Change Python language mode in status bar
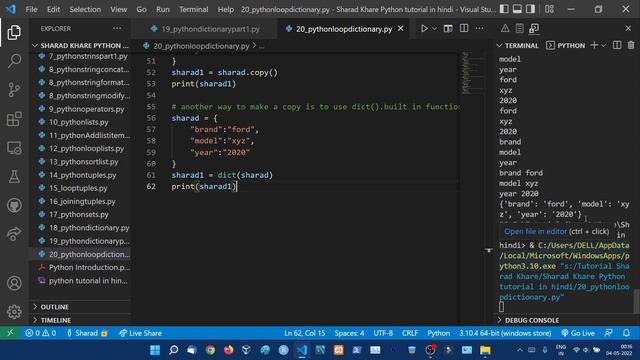Image resolution: width=640 pixels, height=360 pixels. (x=438, y=333)
